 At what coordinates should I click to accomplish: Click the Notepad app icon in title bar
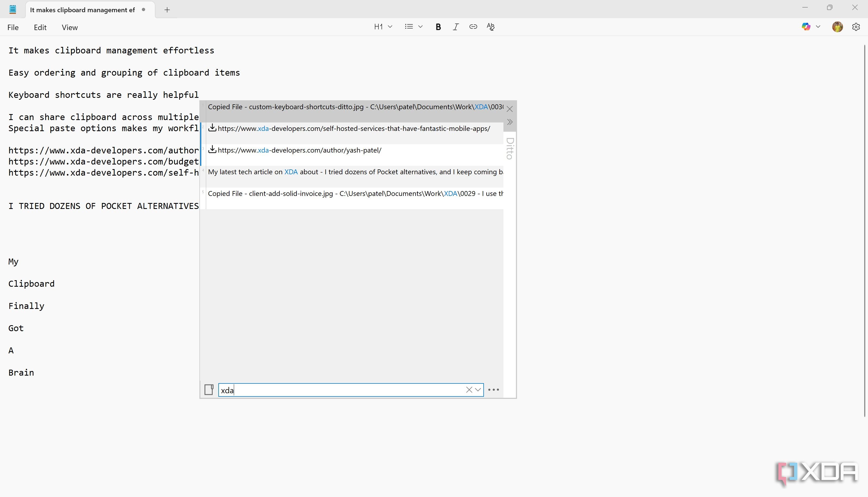coord(13,9)
